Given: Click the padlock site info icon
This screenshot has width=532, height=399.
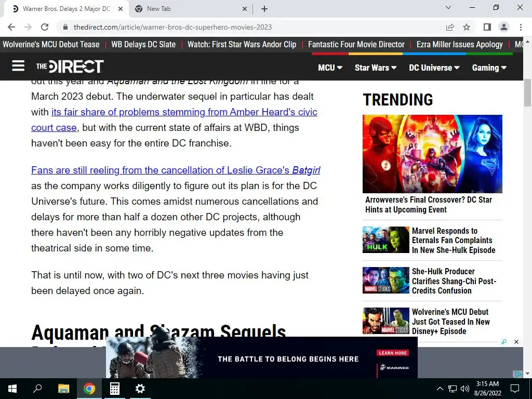Looking at the screenshot, I should coord(65,27).
